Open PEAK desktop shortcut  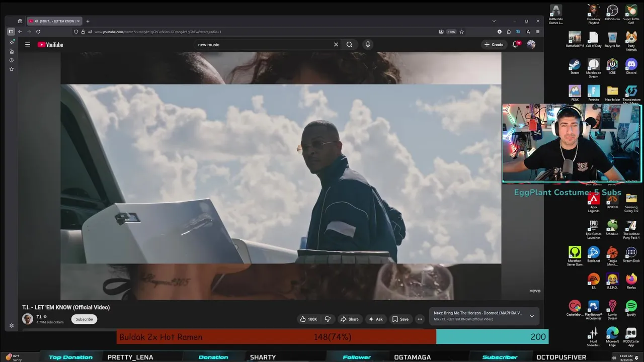pyautogui.click(x=575, y=94)
